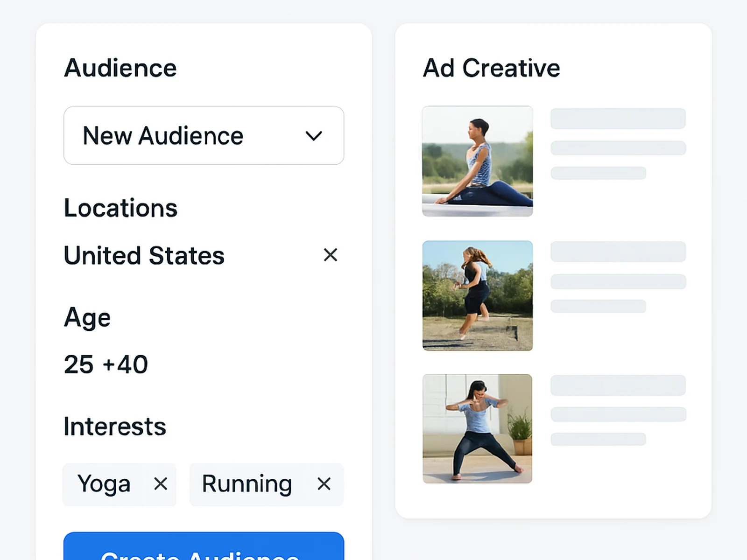Click the chevron on the New Audience selector

pyautogui.click(x=313, y=136)
